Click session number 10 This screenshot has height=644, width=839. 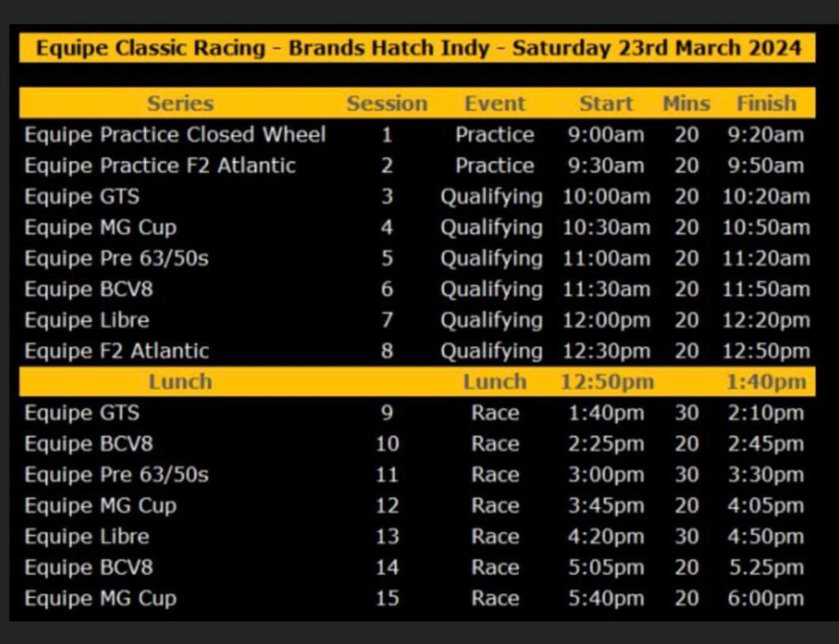coord(387,444)
